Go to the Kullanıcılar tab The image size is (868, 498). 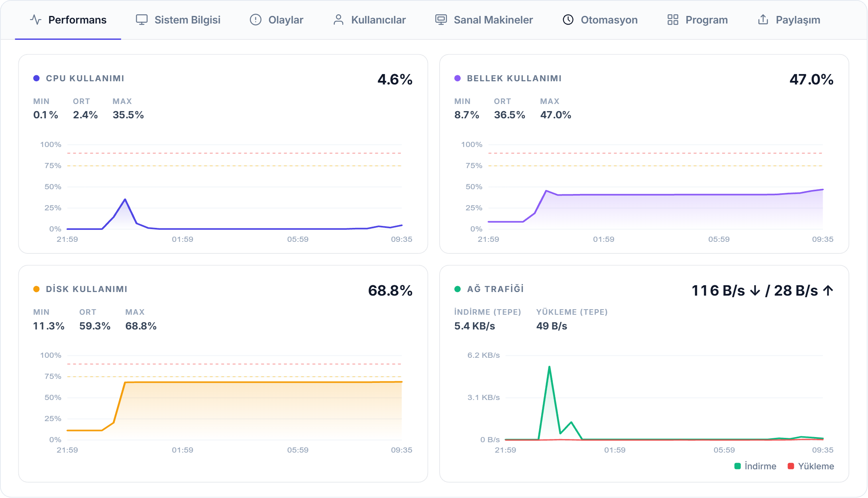369,20
